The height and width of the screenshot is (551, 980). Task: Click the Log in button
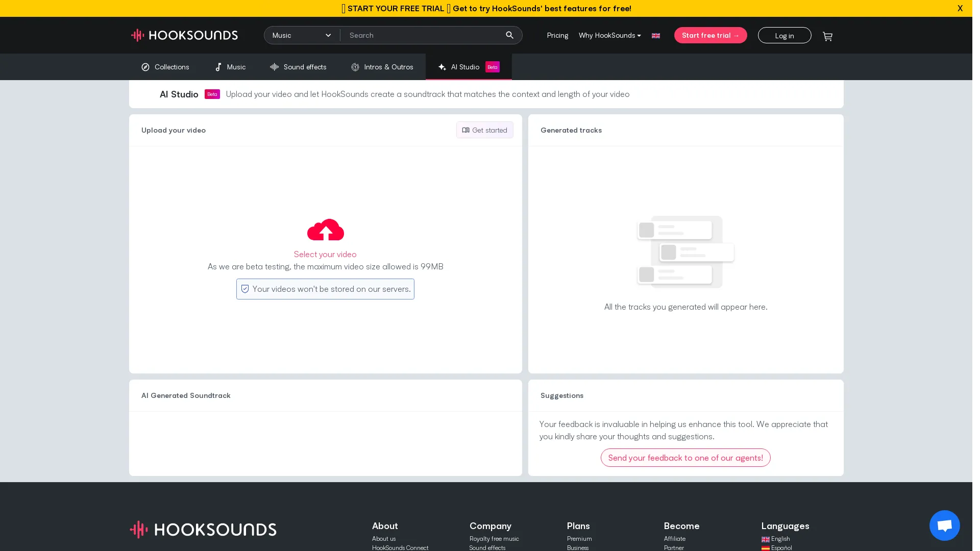tap(785, 35)
